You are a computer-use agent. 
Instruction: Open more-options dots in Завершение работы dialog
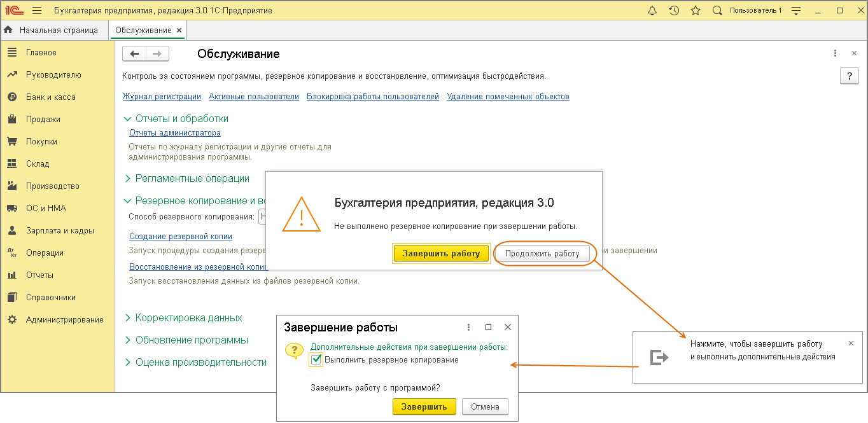click(469, 328)
